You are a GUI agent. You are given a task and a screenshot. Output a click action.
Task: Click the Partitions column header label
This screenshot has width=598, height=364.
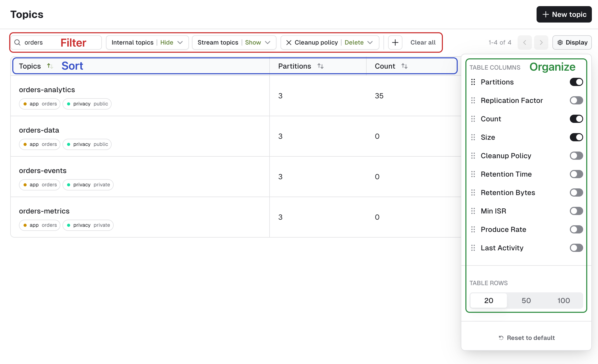coord(295,66)
